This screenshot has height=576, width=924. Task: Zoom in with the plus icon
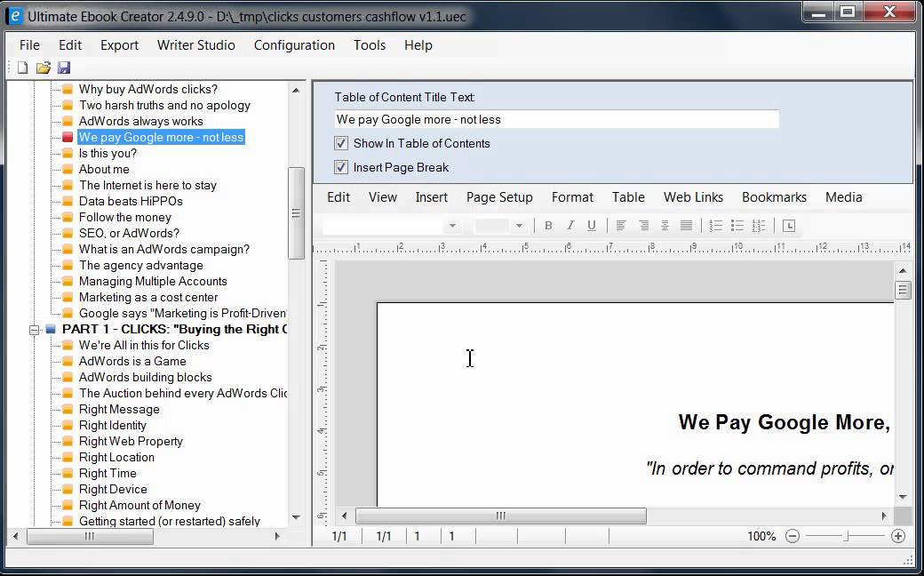(x=898, y=536)
